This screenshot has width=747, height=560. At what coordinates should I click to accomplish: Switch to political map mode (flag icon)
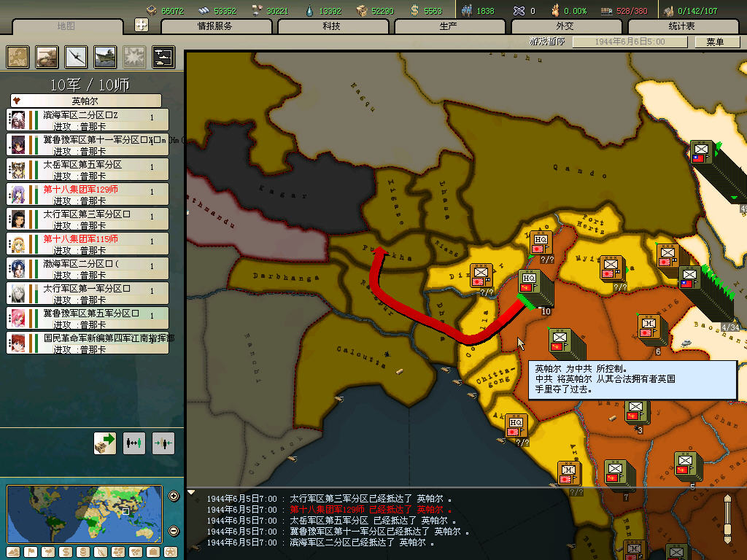31,553
